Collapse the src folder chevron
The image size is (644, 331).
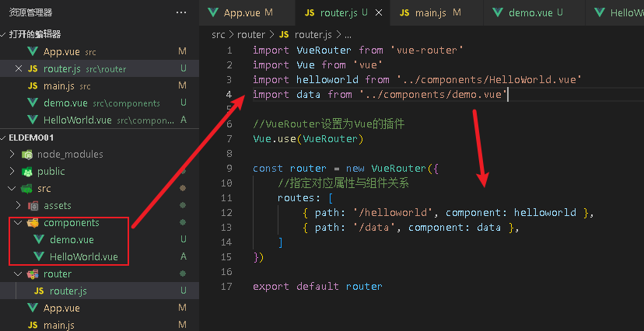(x=12, y=189)
